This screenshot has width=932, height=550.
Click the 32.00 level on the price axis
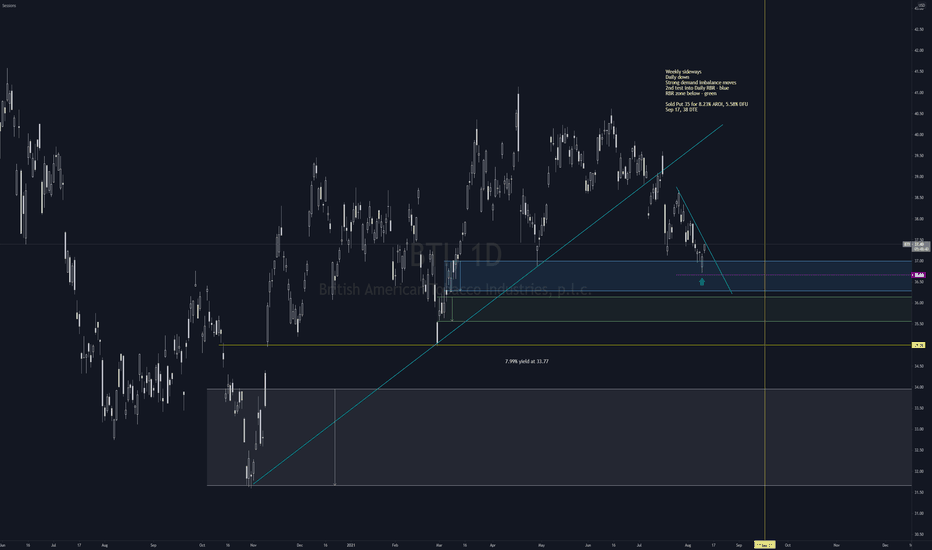click(919, 472)
